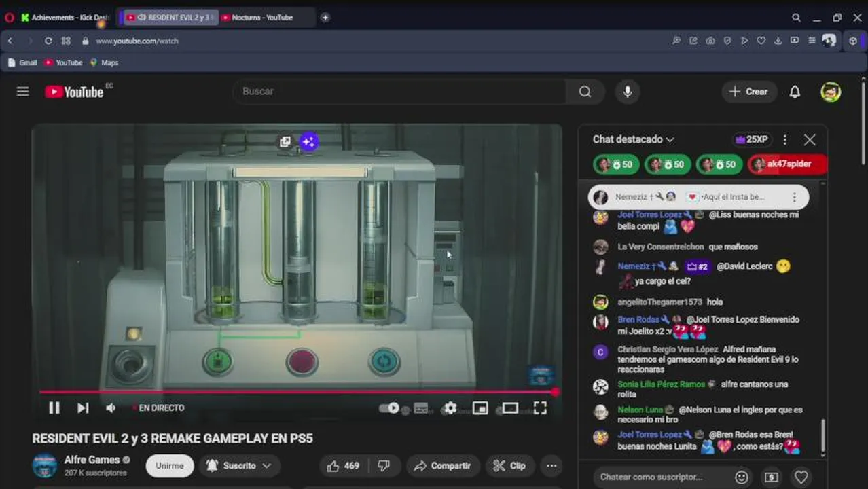
Task: Open ak47spider super chat chip
Action: tap(788, 164)
